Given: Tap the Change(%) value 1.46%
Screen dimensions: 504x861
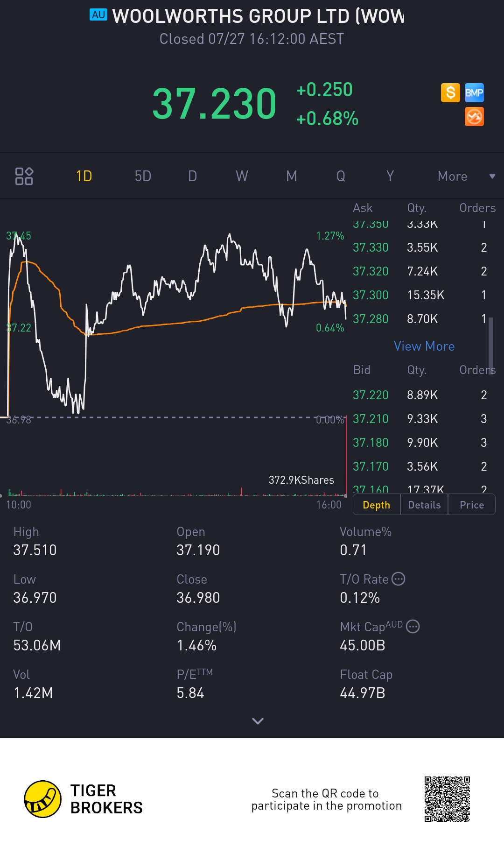Looking at the screenshot, I should coord(196,645).
